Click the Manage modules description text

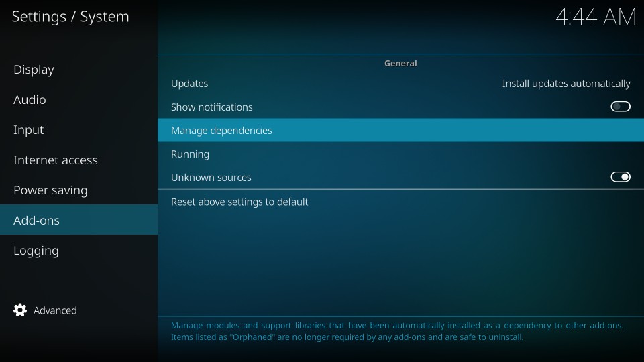(x=397, y=331)
